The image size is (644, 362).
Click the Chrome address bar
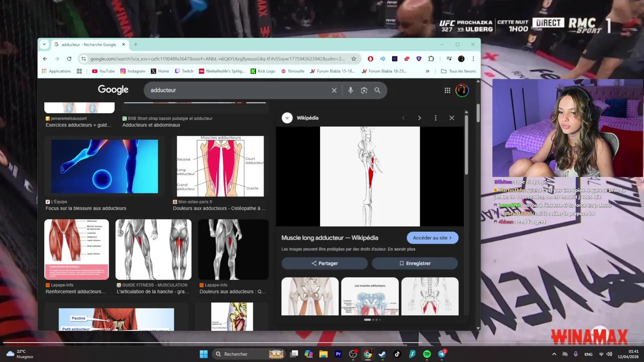click(x=216, y=59)
